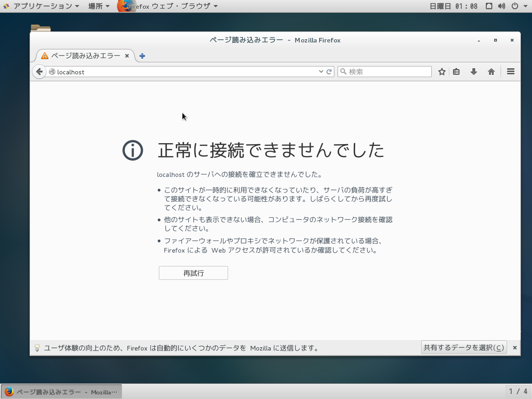
Task: Click the heading 正常に接続できませんでした
Action: tap(271, 150)
